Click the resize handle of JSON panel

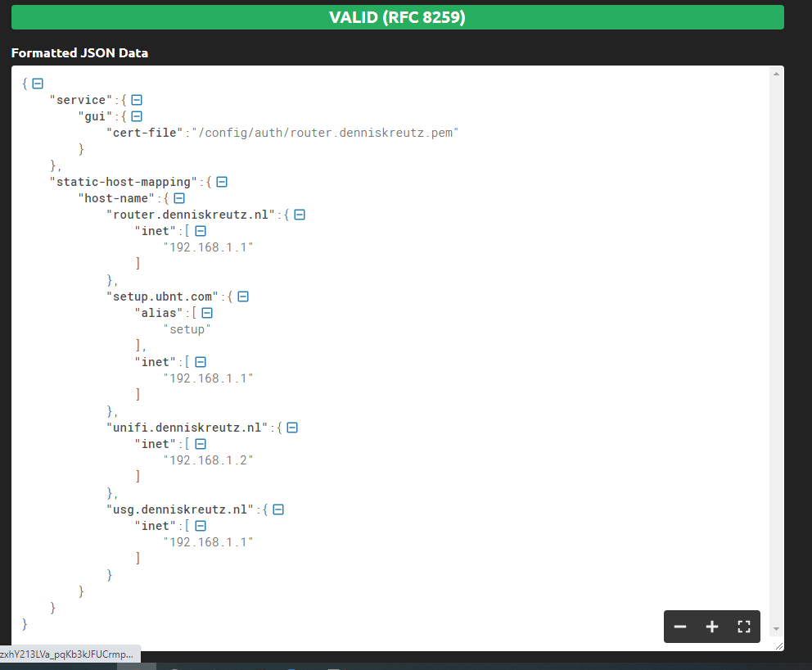pyautogui.click(x=778, y=646)
